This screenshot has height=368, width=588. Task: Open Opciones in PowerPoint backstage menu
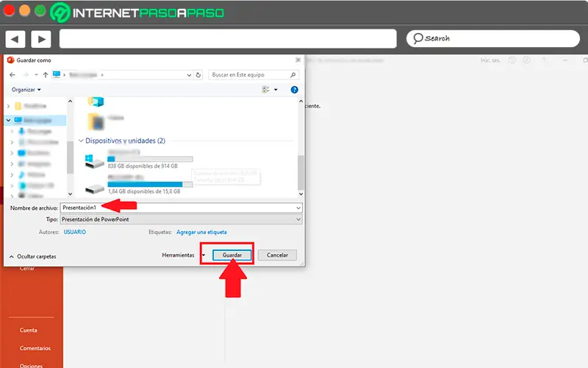[31, 365]
